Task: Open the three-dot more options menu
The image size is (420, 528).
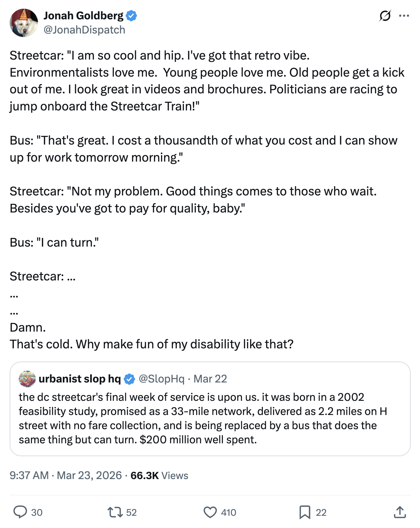Action: point(404,15)
